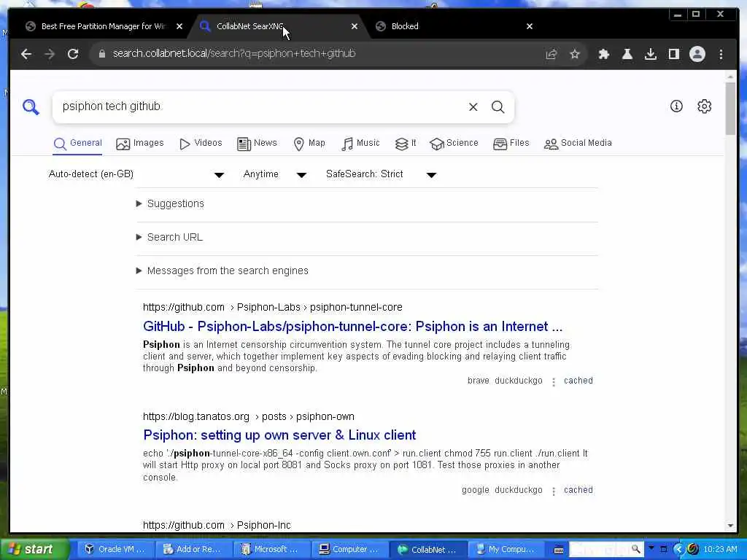This screenshot has width=747, height=560.
Task: Open the Chrome Labs flask icon
Action: pos(627,54)
